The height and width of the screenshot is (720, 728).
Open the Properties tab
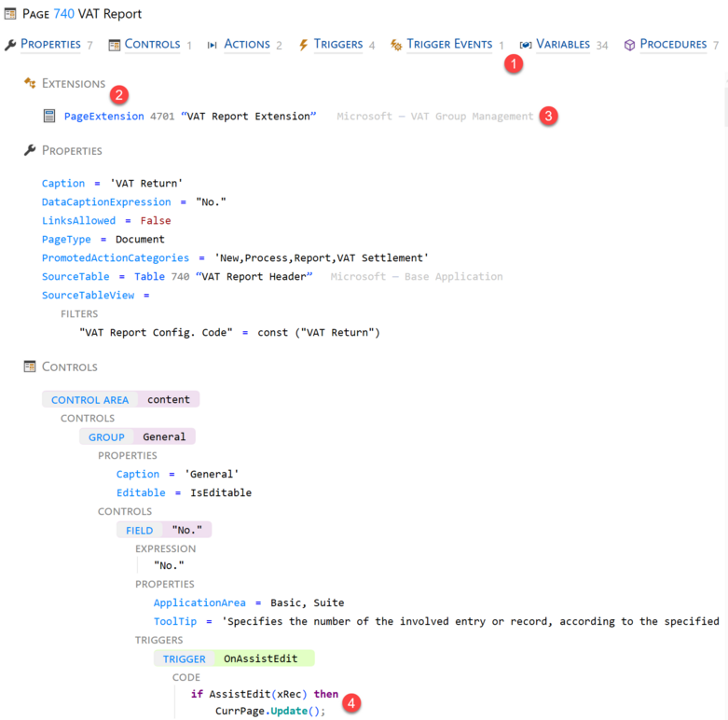[50, 44]
